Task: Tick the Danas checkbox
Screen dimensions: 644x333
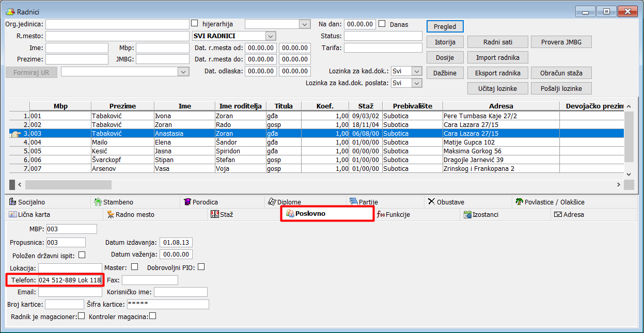Action: coord(382,23)
